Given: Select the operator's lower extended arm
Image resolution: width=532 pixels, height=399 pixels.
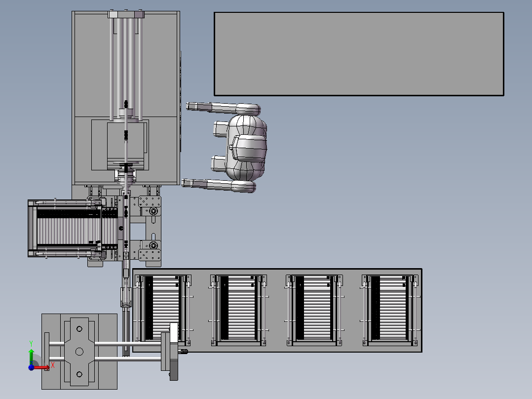Looking at the screenshot, I should coord(219,185).
